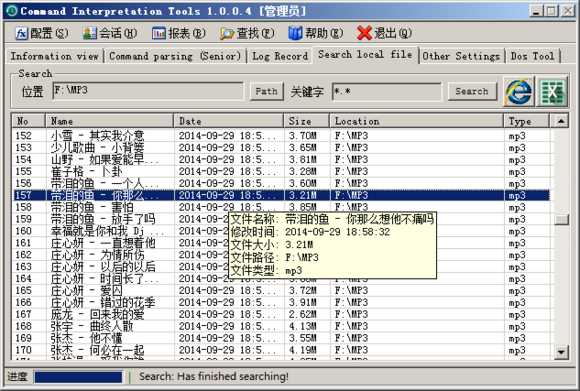Image resolution: width=580 pixels, height=391 pixels.
Task: Open the 报表(B) report toolbar item
Action: tap(179, 33)
